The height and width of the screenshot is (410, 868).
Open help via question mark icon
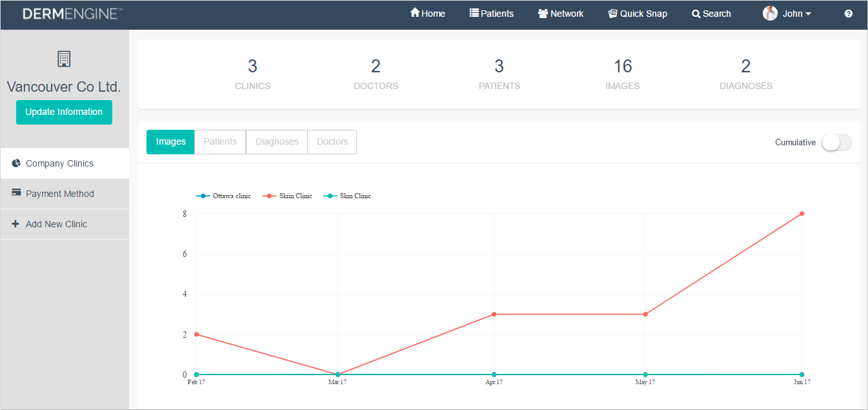(849, 14)
